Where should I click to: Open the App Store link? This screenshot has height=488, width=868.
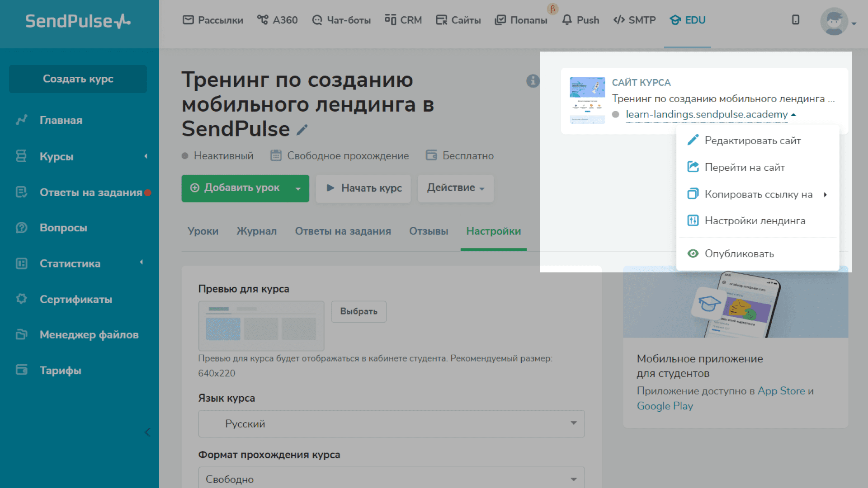(781, 391)
